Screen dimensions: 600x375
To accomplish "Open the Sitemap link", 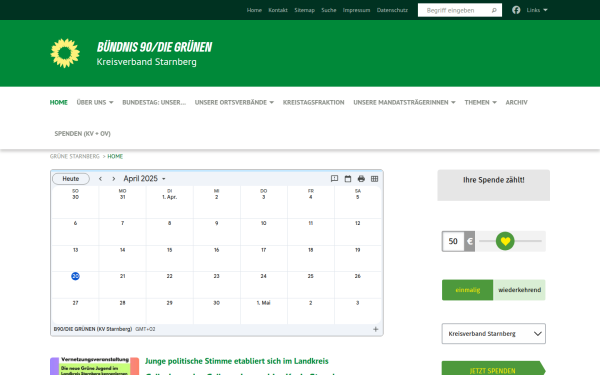I will coord(304,10).
